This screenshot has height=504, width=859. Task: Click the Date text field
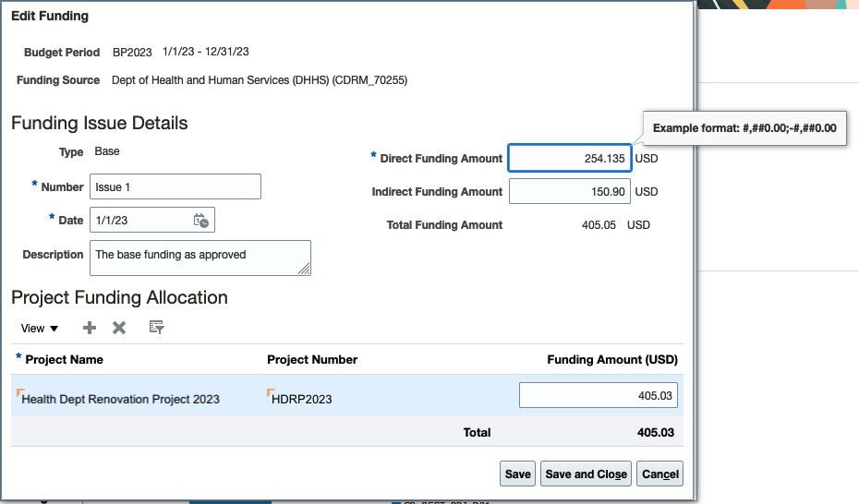click(x=140, y=221)
